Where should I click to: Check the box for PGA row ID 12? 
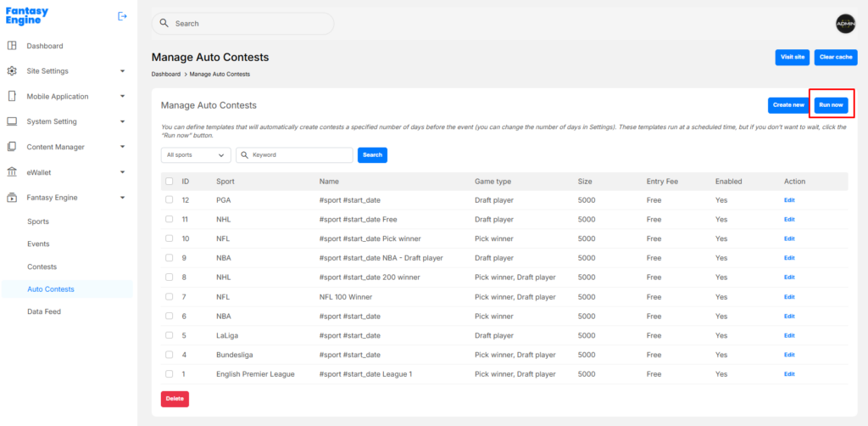pos(170,200)
